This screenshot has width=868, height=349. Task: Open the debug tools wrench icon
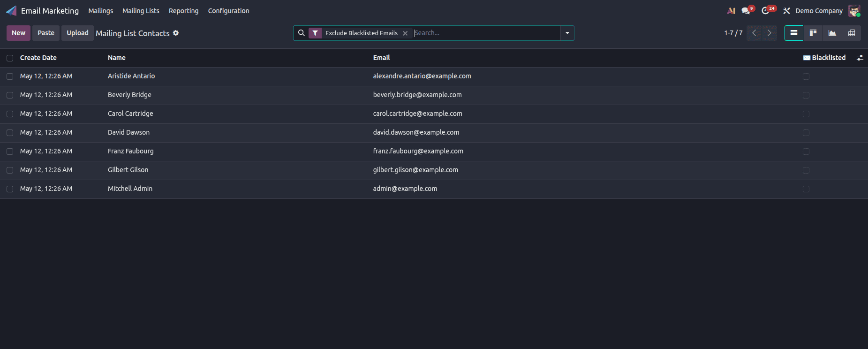[x=786, y=11]
